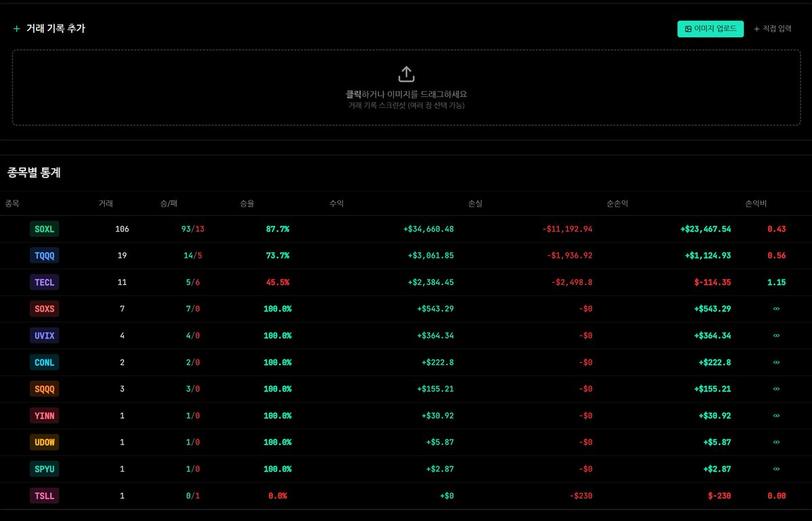The height and width of the screenshot is (521, 812).
Task: Select the CONL ticker badge
Action: [x=45, y=363]
